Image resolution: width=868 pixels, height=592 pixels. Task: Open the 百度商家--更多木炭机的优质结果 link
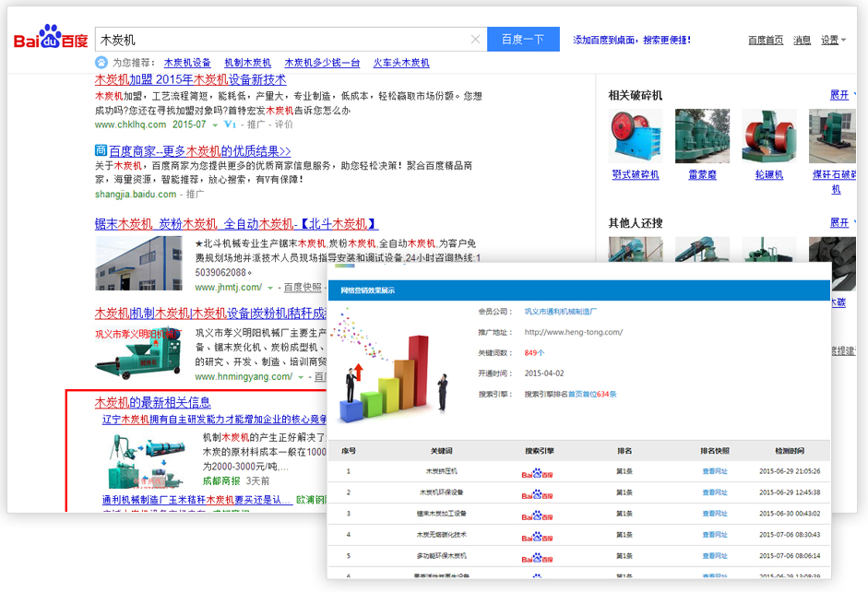point(200,151)
